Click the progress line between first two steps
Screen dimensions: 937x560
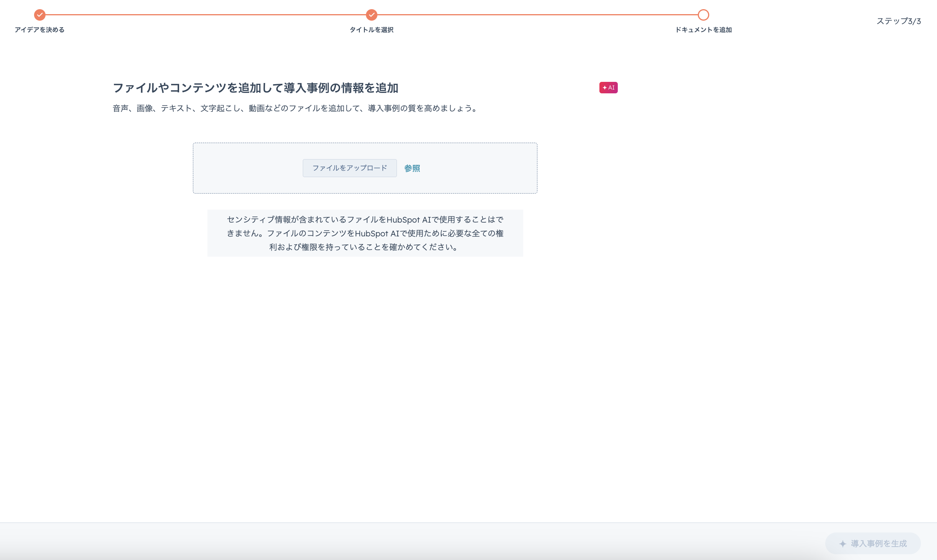pyautogui.click(x=206, y=15)
